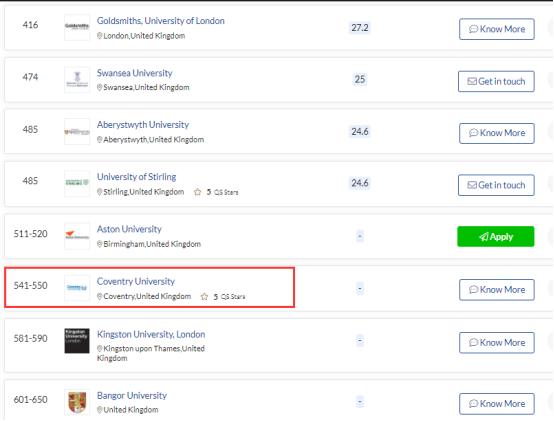554x421 pixels.
Task: Click location pin icon beside Swansea, United Kingdom
Action: pyautogui.click(x=100, y=87)
